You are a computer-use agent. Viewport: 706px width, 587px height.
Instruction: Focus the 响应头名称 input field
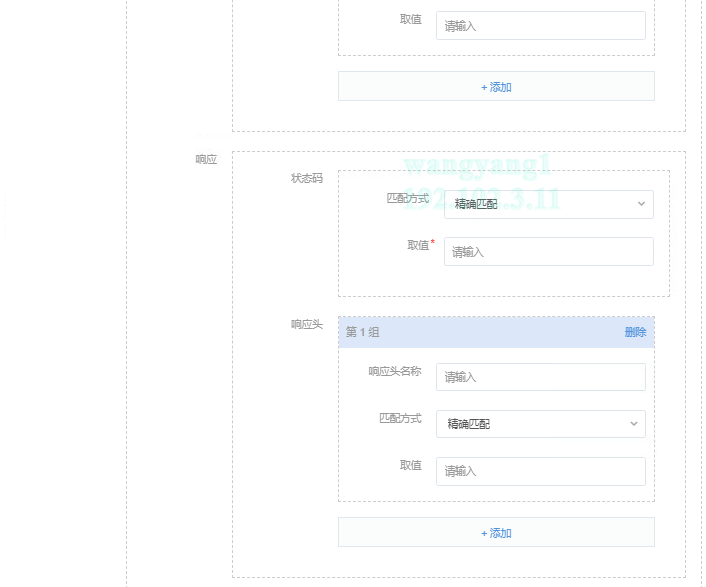tap(540, 377)
